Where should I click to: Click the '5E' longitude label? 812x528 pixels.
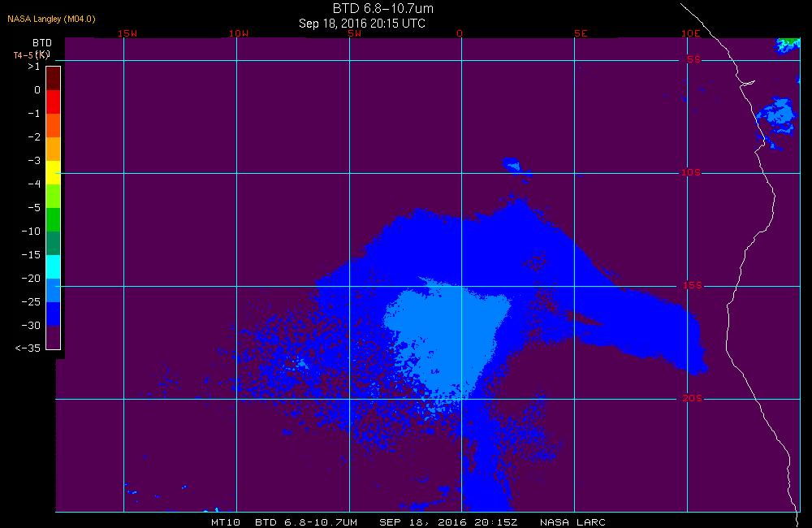coord(581,33)
